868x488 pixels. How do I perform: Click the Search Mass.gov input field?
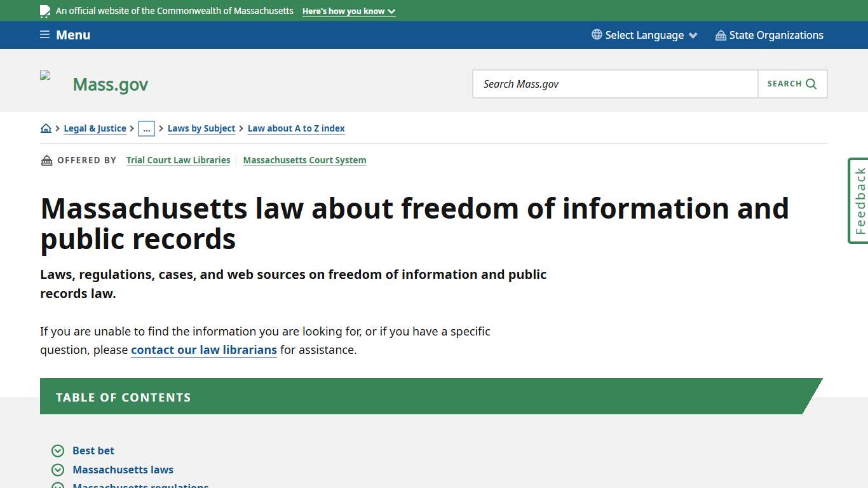point(614,83)
